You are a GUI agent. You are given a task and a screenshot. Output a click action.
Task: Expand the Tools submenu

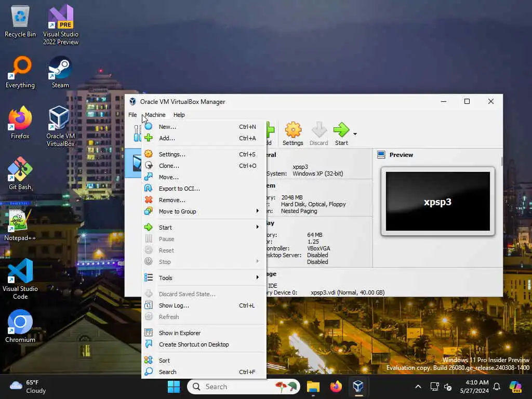(204, 278)
